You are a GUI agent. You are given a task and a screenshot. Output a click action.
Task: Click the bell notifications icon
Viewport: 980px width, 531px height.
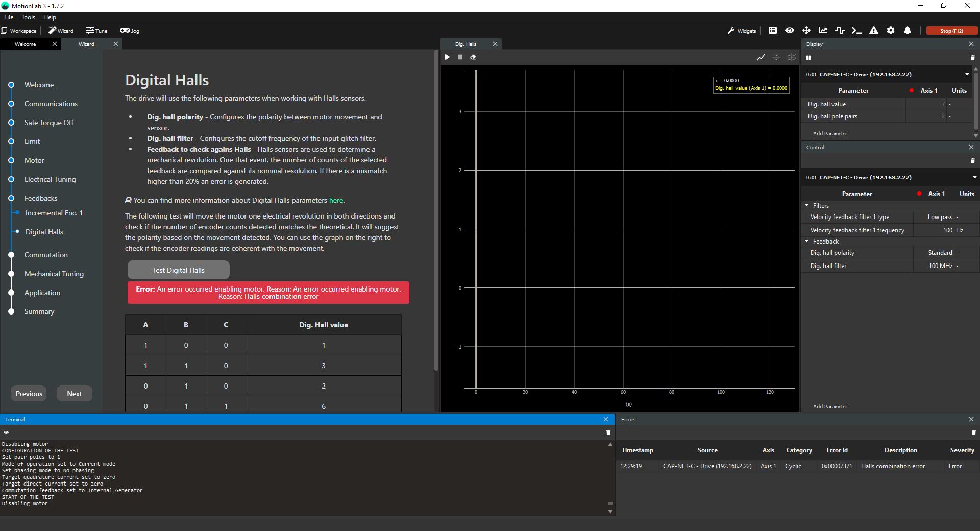pos(908,31)
